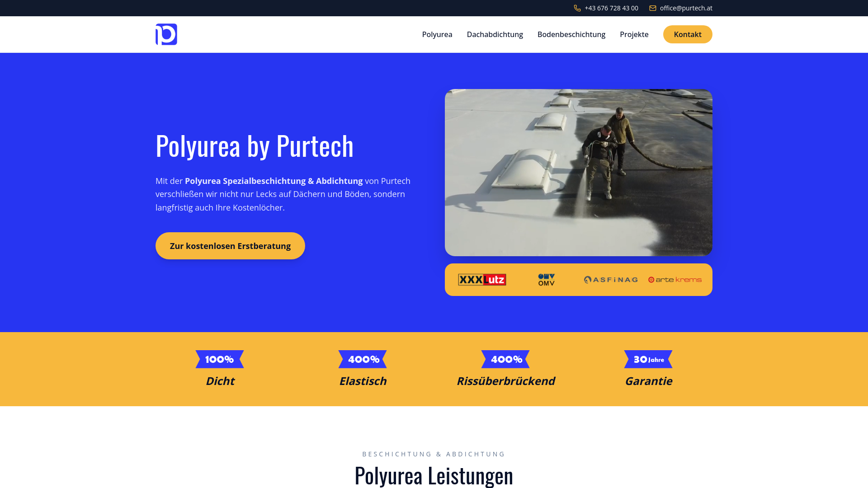The image size is (868, 488).
Task: Click the 400% badge above Elastisch
Action: coord(363,359)
